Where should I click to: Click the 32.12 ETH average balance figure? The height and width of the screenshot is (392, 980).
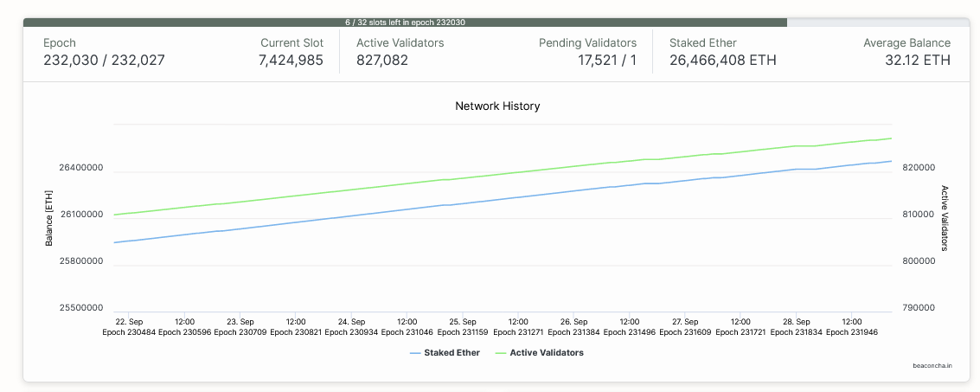[917, 61]
